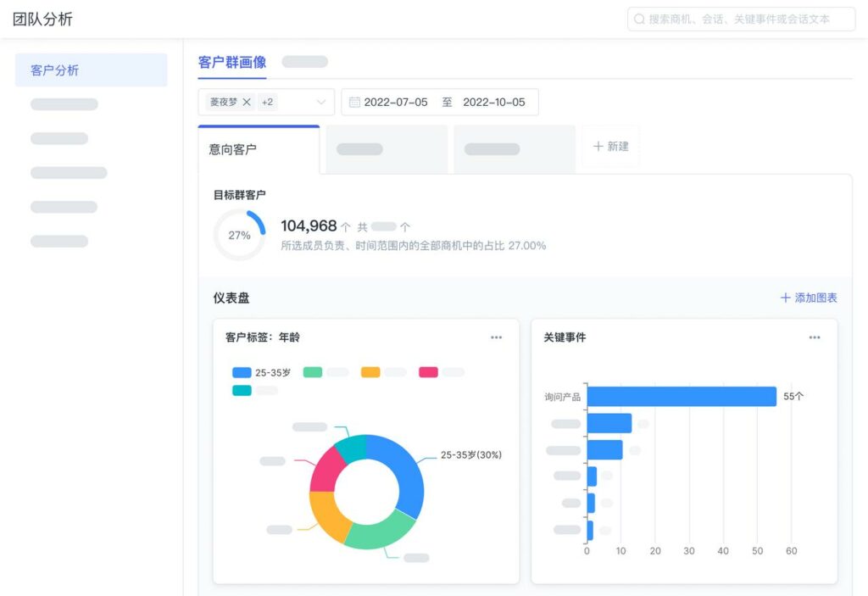This screenshot has height=596, width=868.
Task: Toggle the pink legend series
Action: click(428, 372)
